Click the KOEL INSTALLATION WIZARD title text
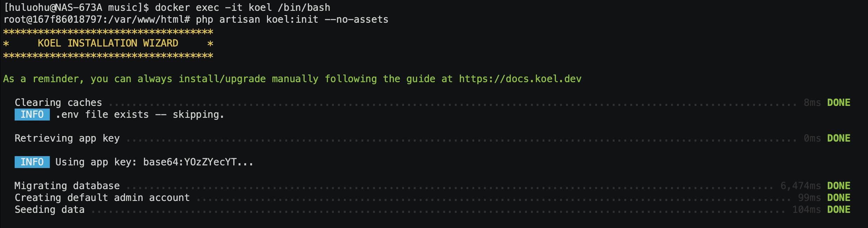Screen dimensions: 868x228 (108, 43)
